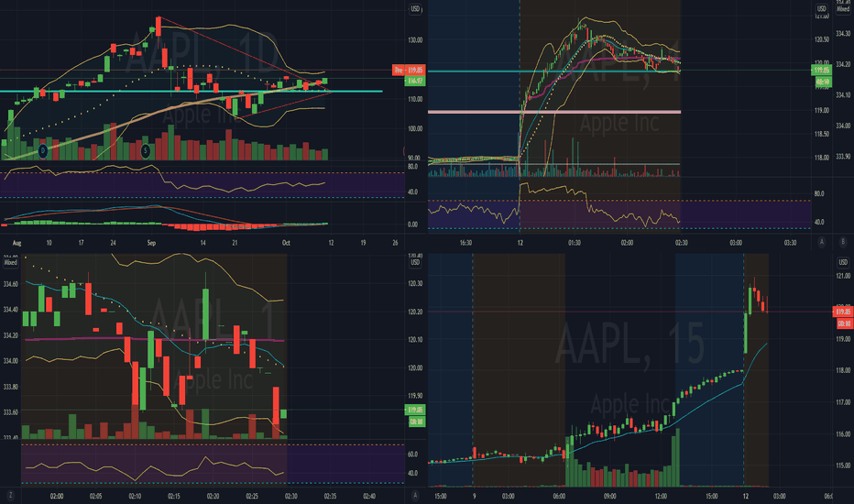Click the Oct label on the daily time axis
This screenshot has height=504, width=854.
pos(286,243)
